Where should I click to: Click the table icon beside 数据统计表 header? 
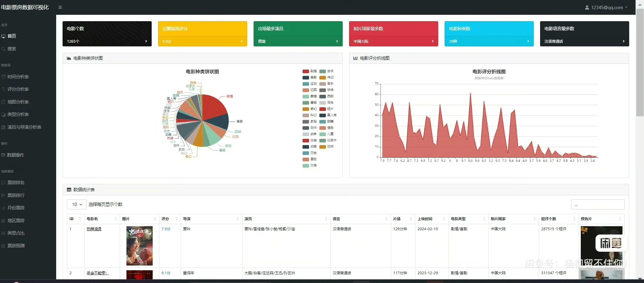(x=69, y=190)
